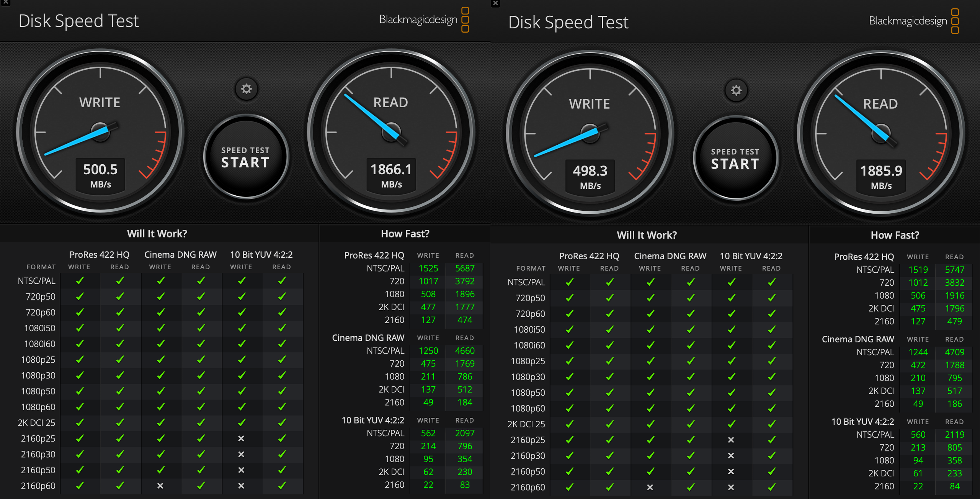The width and height of the screenshot is (980, 499).
Task: Select the WRITE gauge showing 498.3 MB/s
Action: pyautogui.click(x=590, y=133)
